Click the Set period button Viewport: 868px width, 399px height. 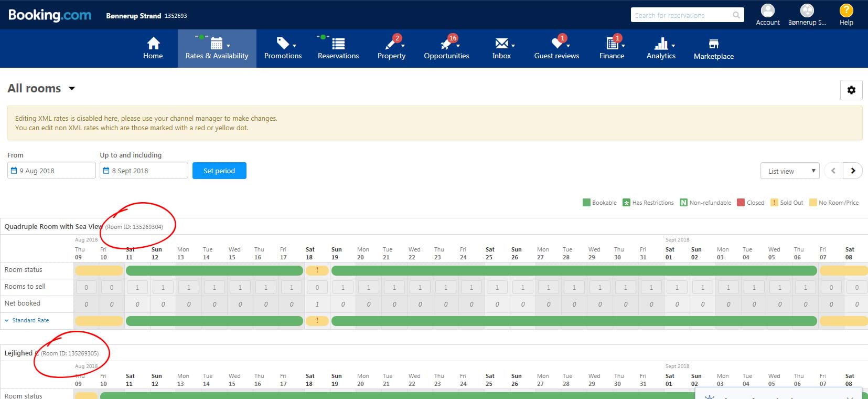(x=219, y=171)
